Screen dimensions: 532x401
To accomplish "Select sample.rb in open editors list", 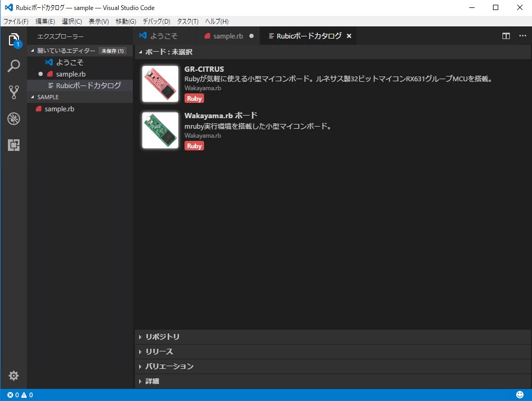I will click(80, 74).
